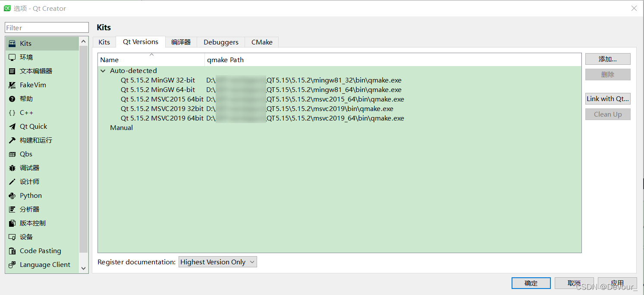
Task: Click the 添加... button
Action: (608, 59)
